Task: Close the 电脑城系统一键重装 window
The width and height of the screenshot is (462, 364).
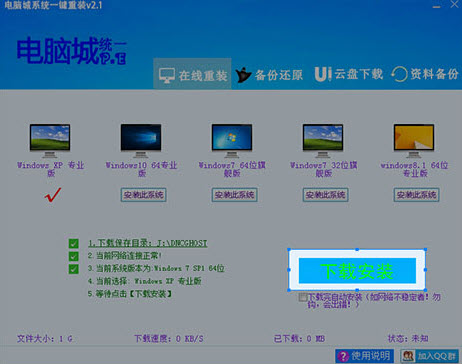Action: [454, 4]
